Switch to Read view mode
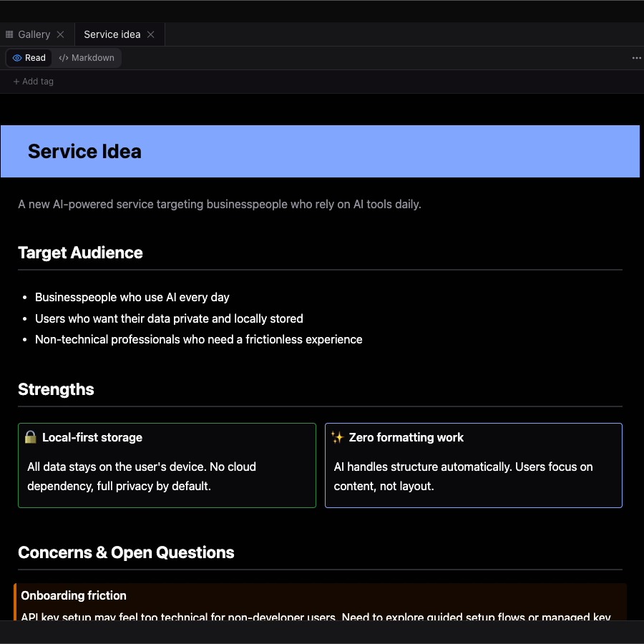This screenshot has height=644, width=644. (29, 58)
